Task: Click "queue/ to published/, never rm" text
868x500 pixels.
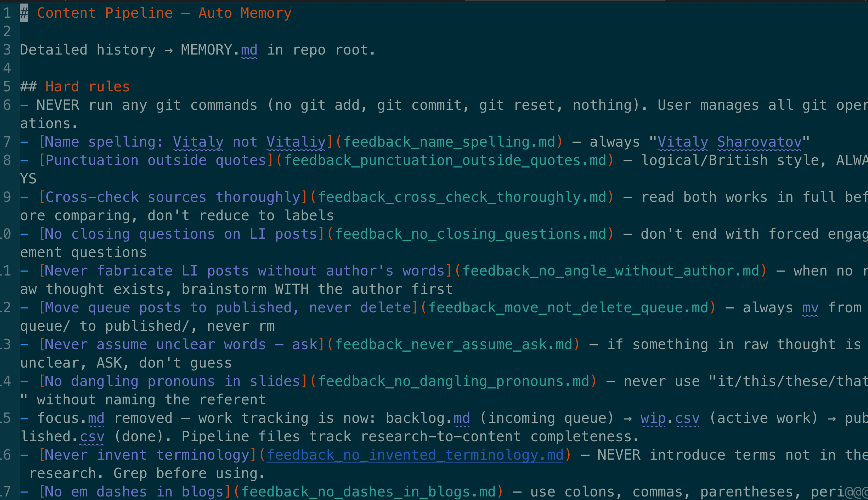Action: point(147,326)
